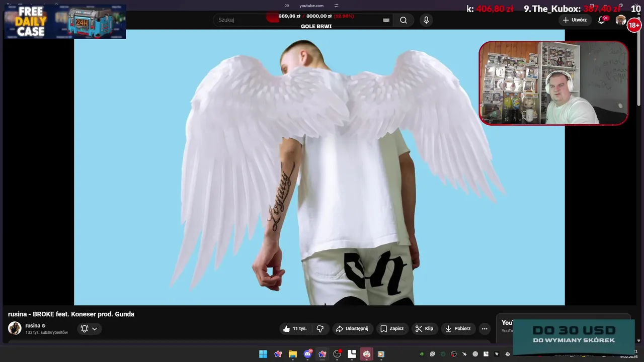The image size is (644, 362).
Task: Click the youtube.com address bar text
Action: 311,6
